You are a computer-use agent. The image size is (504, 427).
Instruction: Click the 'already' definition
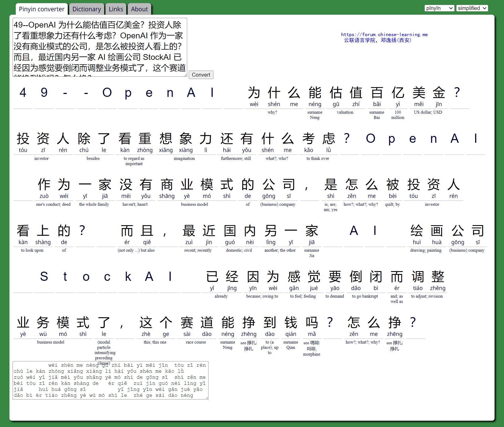[x=221, y=296]
